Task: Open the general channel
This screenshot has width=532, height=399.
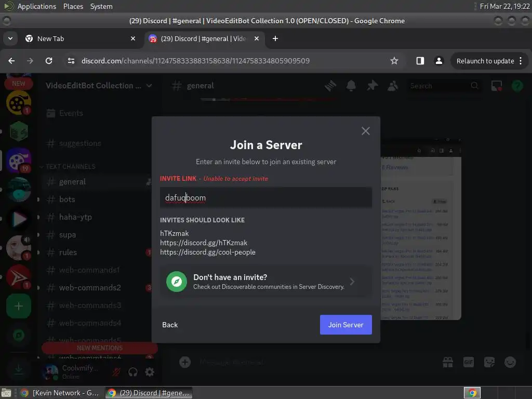Action: click(x=72, y=182)
